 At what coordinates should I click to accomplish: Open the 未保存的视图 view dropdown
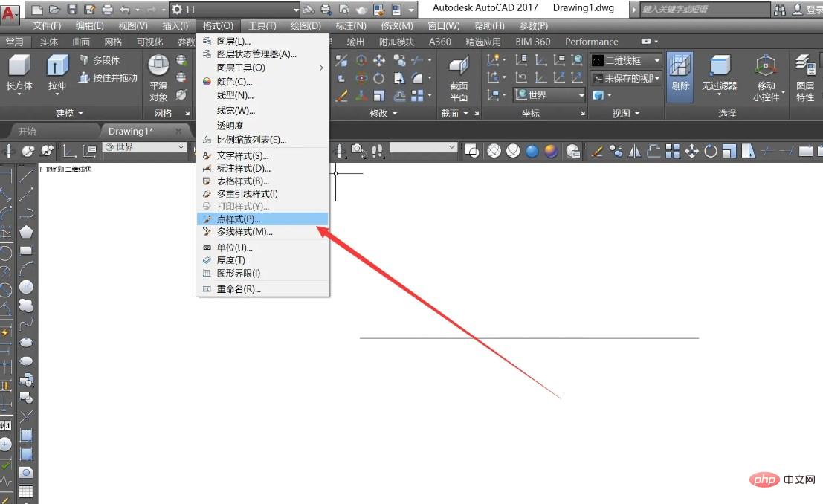pyautogui.click(x=626, y=79)
